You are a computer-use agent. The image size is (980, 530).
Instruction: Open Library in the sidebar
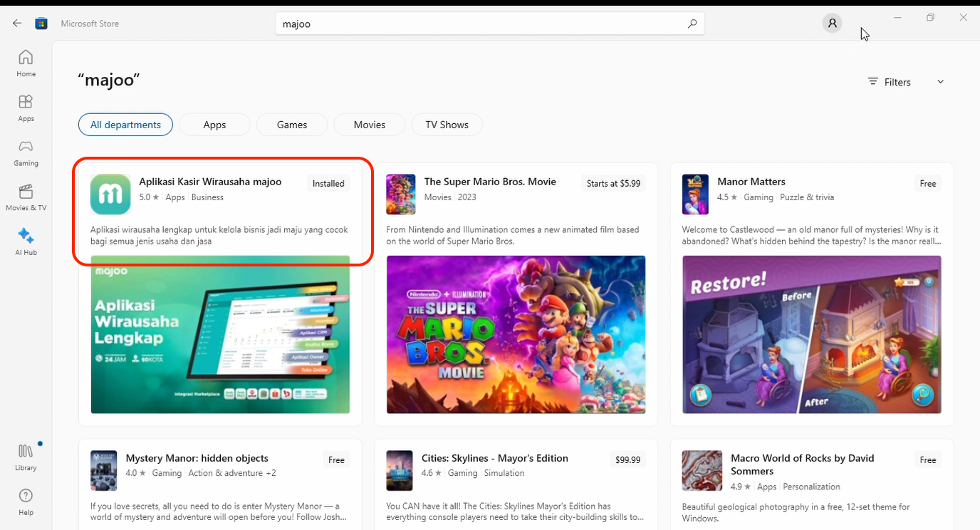pyautogui.click(x=26, y=457)
